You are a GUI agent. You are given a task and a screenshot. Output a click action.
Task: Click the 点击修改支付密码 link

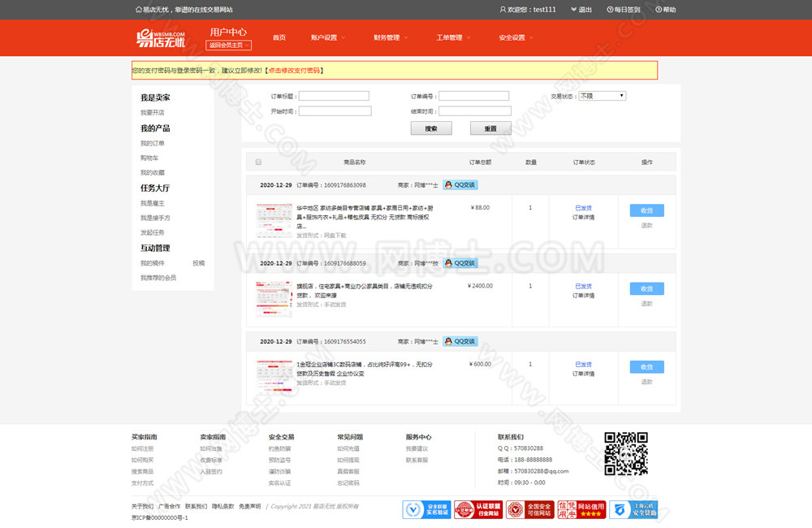click(x=294, y=71)
